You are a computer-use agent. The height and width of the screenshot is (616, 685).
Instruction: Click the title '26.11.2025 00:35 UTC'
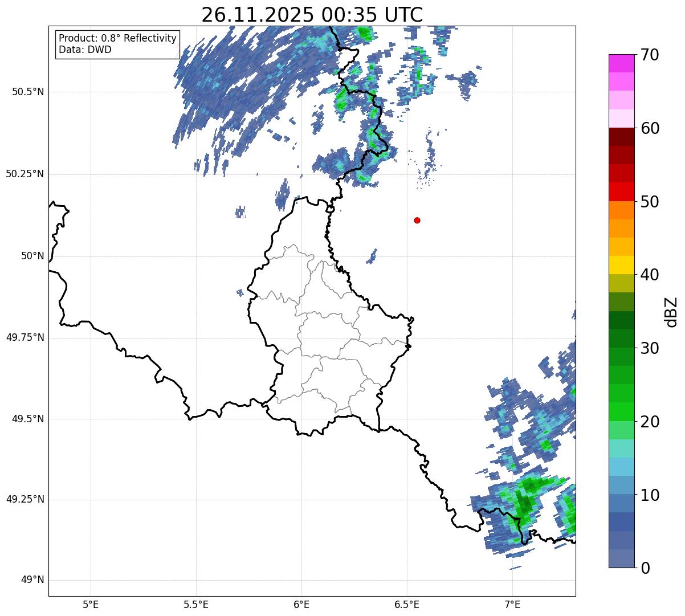(x=312, y=14)
